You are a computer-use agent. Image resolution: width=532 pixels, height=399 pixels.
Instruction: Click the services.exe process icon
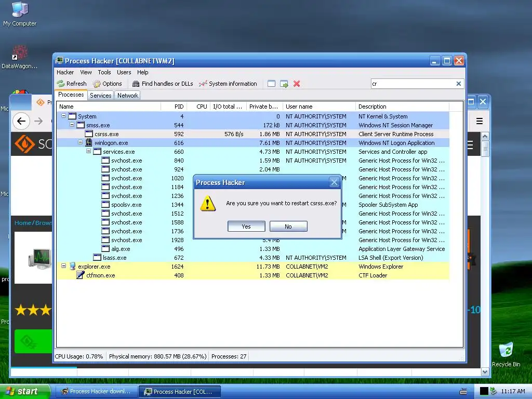coord(97,151)
